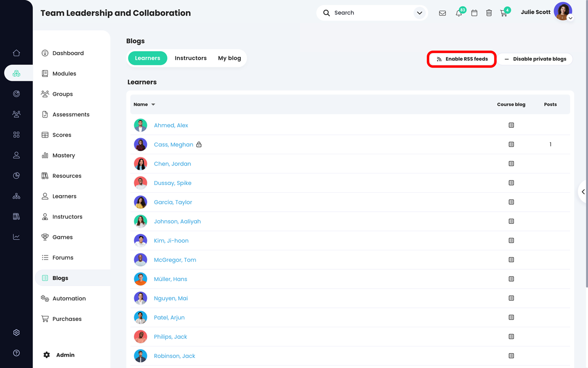Expand the search options dropdown arrow
The image size is (588, 368).
coord(420,13)
